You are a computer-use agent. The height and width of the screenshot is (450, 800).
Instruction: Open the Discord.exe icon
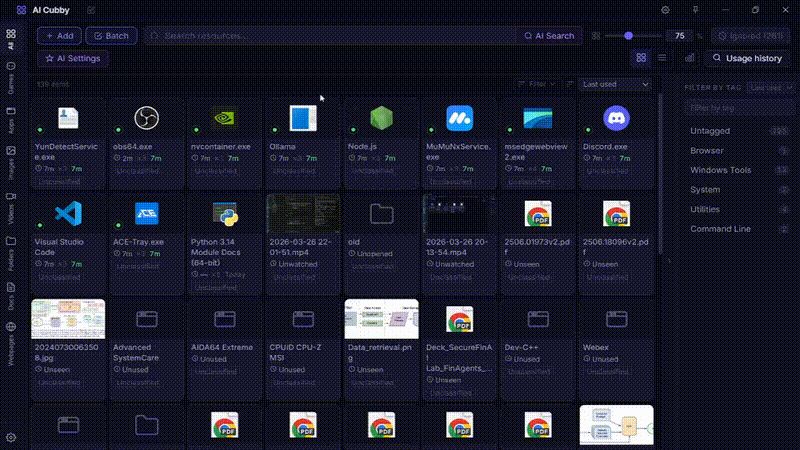(616, 118)
